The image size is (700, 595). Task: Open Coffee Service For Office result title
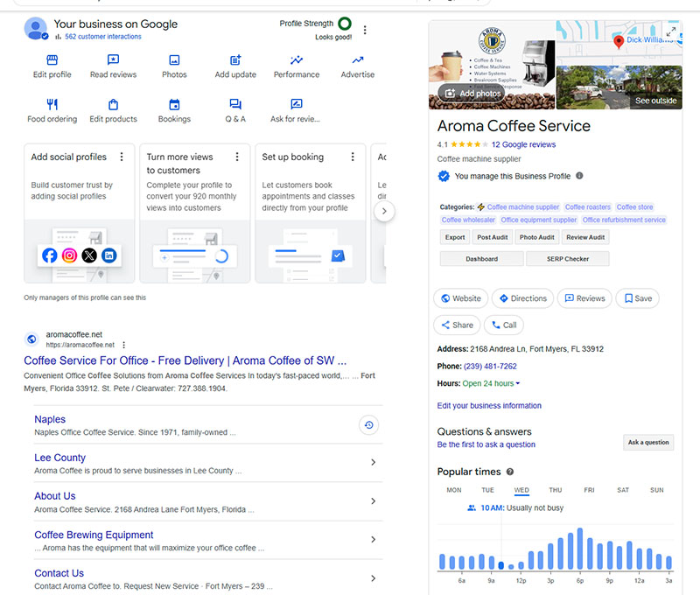[185, 360]
